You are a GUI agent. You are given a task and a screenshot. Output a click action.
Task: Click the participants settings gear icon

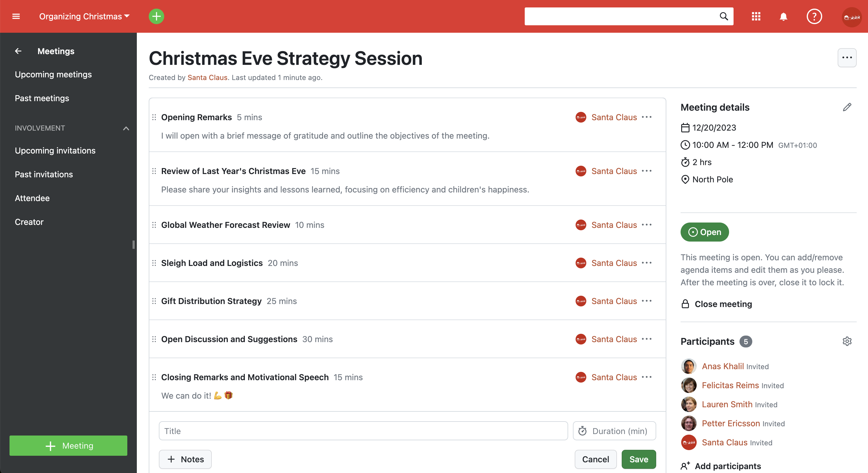847,341
